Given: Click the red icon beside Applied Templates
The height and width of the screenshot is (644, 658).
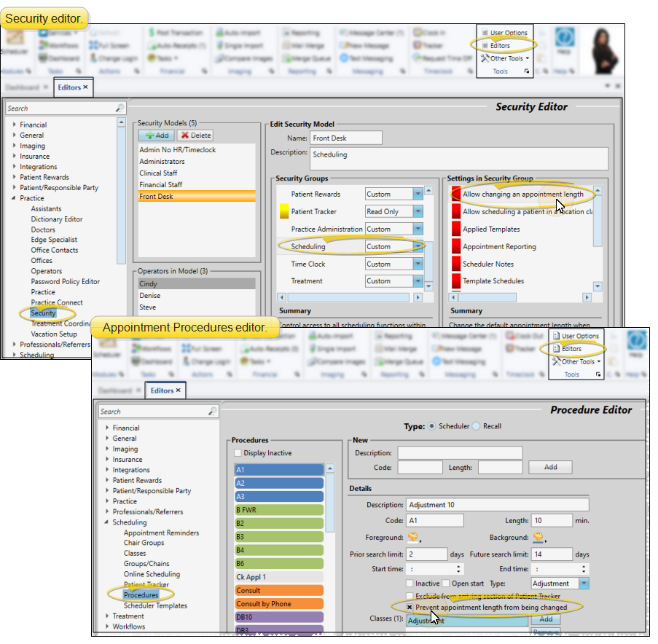Looking at the screenshot, I should click(x=456, y=229).
